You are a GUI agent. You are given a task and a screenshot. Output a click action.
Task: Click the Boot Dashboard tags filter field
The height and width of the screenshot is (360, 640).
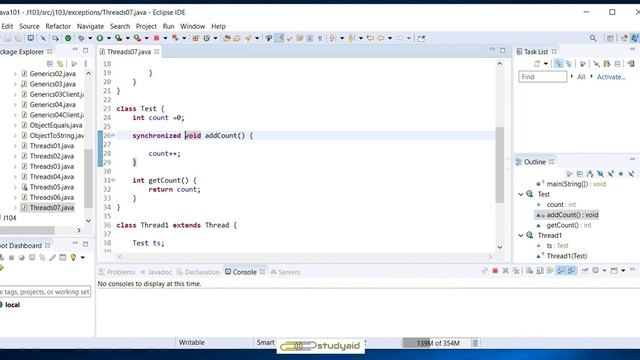pyautogui.click(x=45, y=291)
